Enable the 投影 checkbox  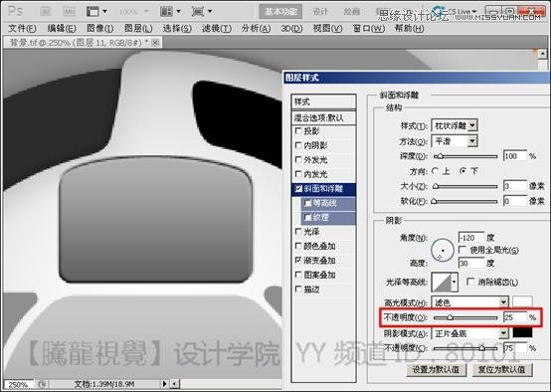coord(298,131)
